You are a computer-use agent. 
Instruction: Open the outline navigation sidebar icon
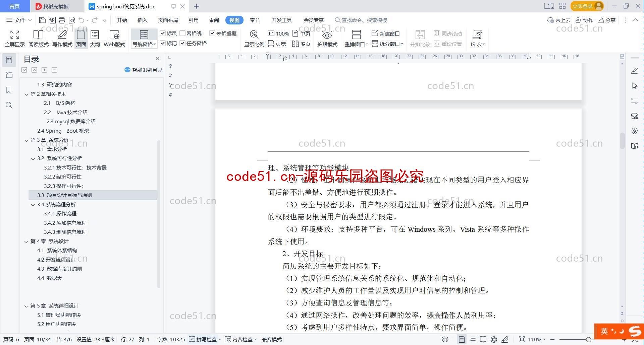[9, 60]
